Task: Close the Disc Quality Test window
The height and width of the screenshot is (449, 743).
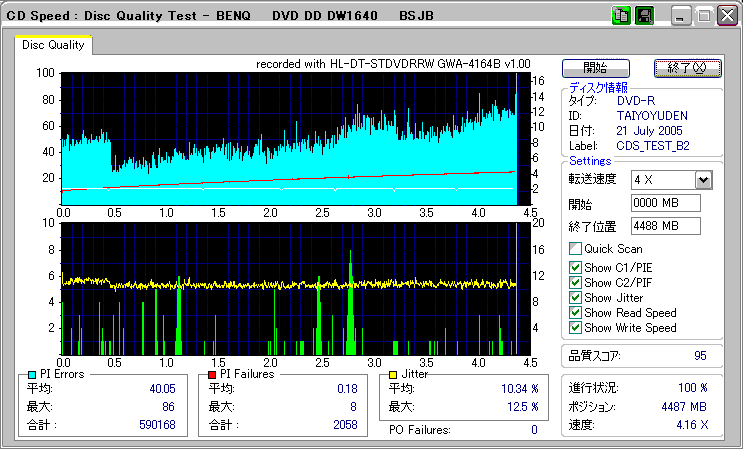Action: tap(726, 17)
